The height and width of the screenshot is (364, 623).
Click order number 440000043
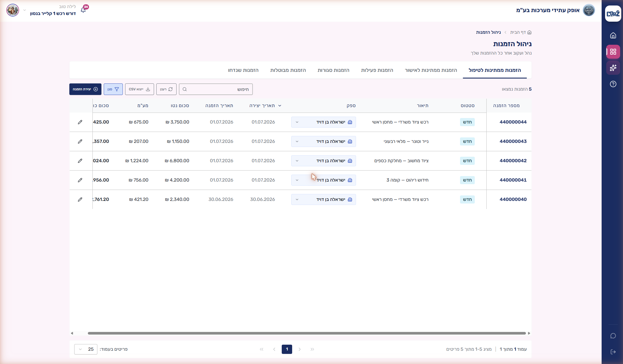(x=513, y=141)
